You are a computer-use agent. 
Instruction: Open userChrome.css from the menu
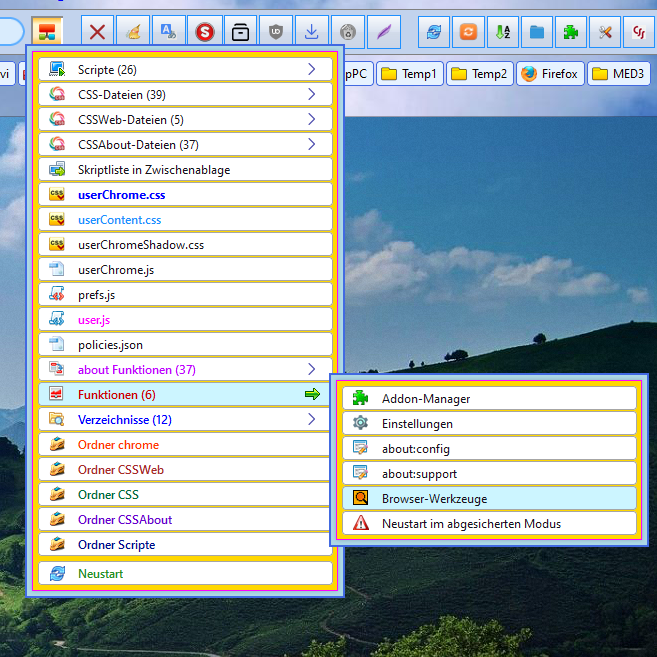tap(185, 195)
